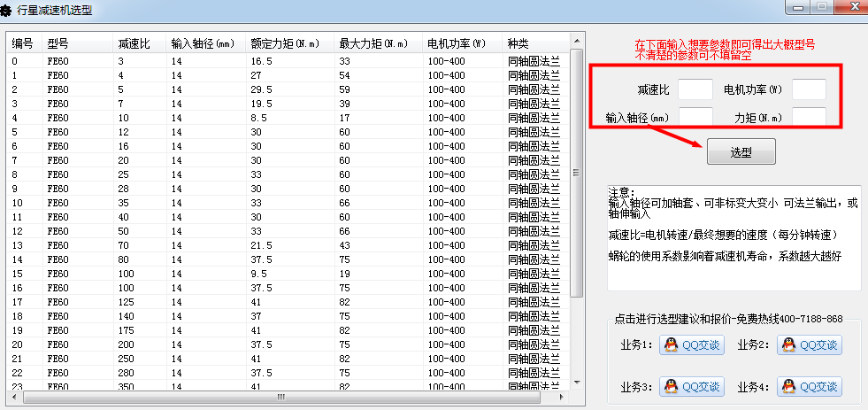Image resolution: width=868 pixels, height=410 pixels.
Task: Click the vertical scrollbar thumb
Action: pyautogui.click(x=576, y=173)
